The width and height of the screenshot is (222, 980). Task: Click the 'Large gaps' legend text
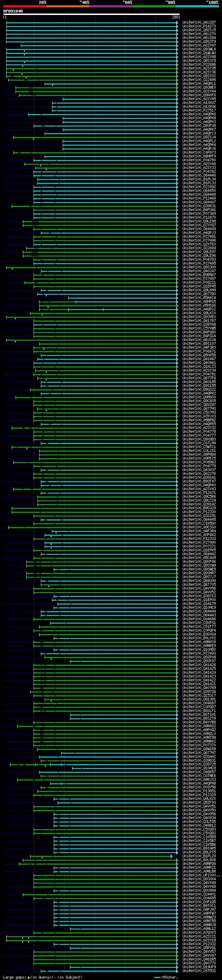15,977
